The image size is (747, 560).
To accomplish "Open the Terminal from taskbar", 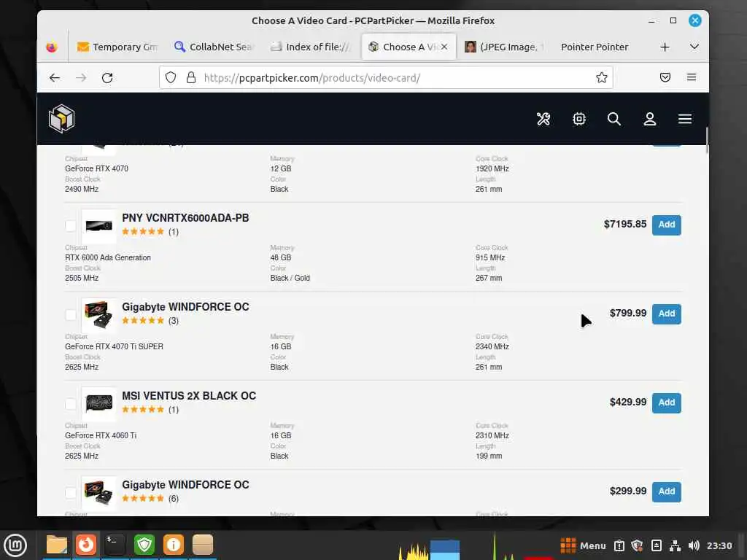I will 115,545.
